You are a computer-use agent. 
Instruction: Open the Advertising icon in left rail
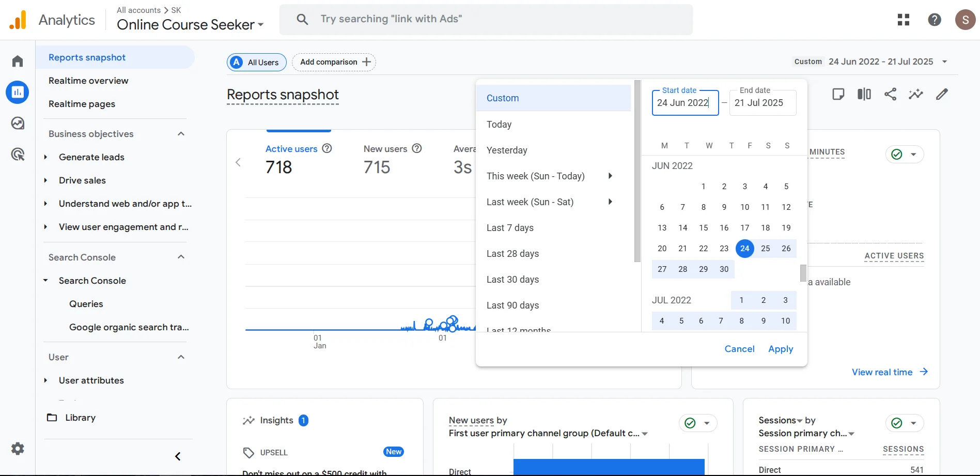[x=18, y=154]
